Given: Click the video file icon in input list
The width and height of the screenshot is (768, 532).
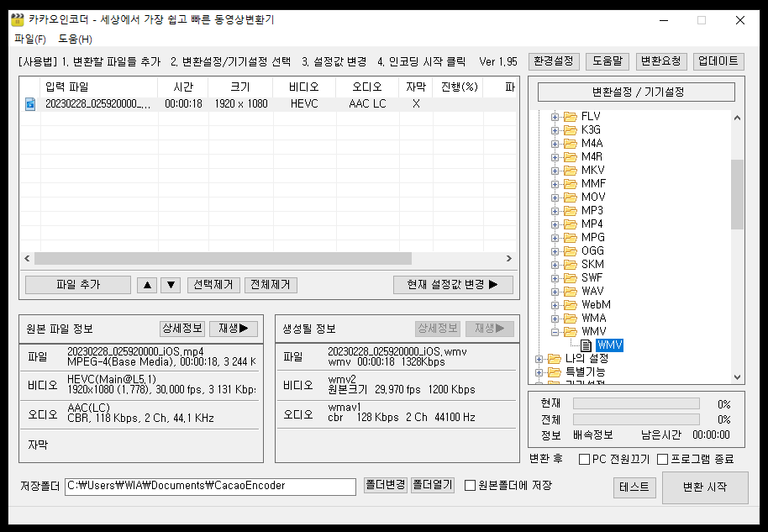Looking at the screenshot, I should [x=30, y=104].
